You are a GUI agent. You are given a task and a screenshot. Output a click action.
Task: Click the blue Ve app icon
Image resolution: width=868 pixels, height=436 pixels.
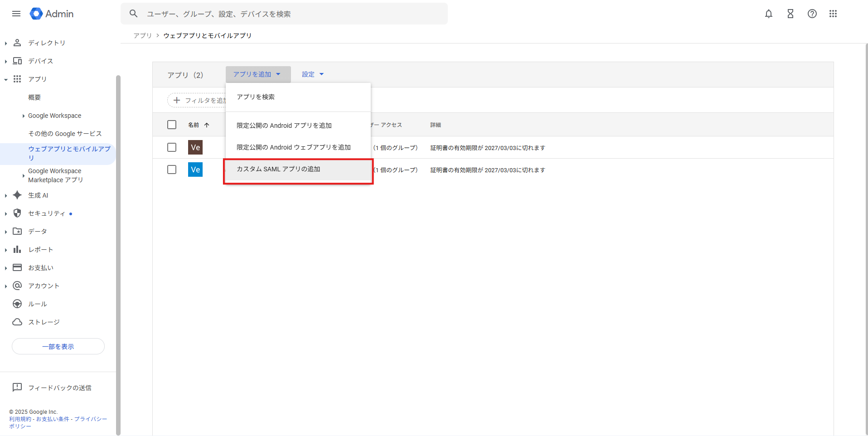tap(195, 170)
